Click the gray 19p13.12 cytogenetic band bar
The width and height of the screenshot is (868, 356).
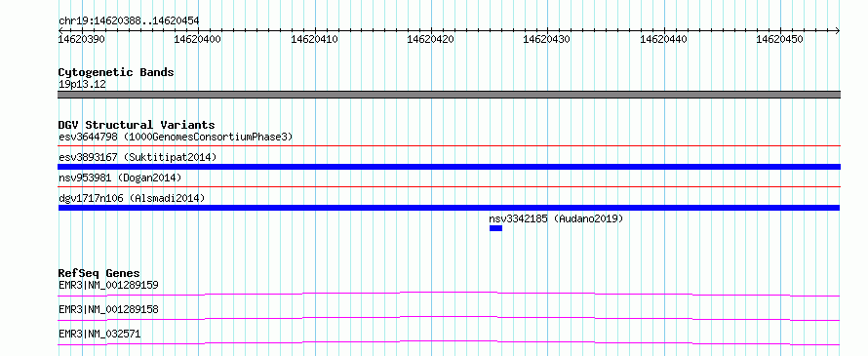[x=449, y=95]
